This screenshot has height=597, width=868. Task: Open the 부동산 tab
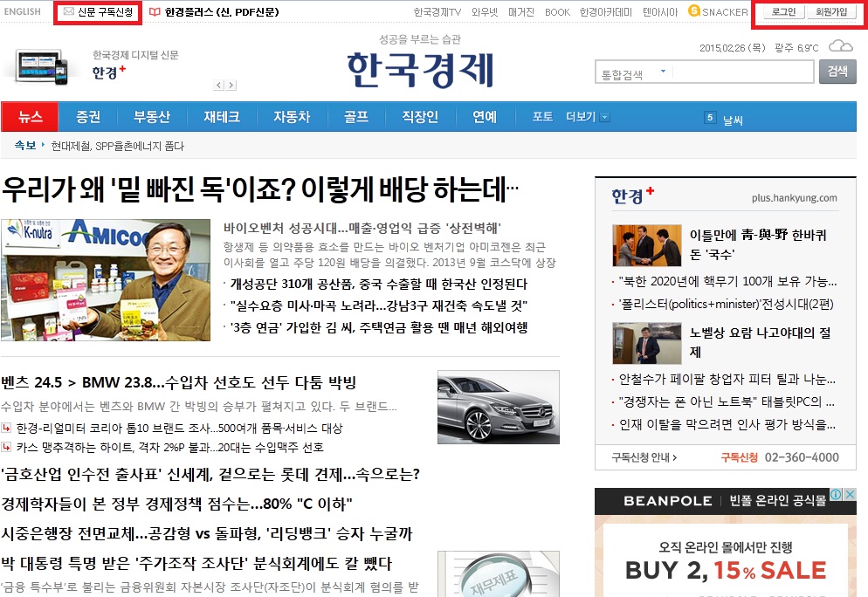[x=152, y=117]
